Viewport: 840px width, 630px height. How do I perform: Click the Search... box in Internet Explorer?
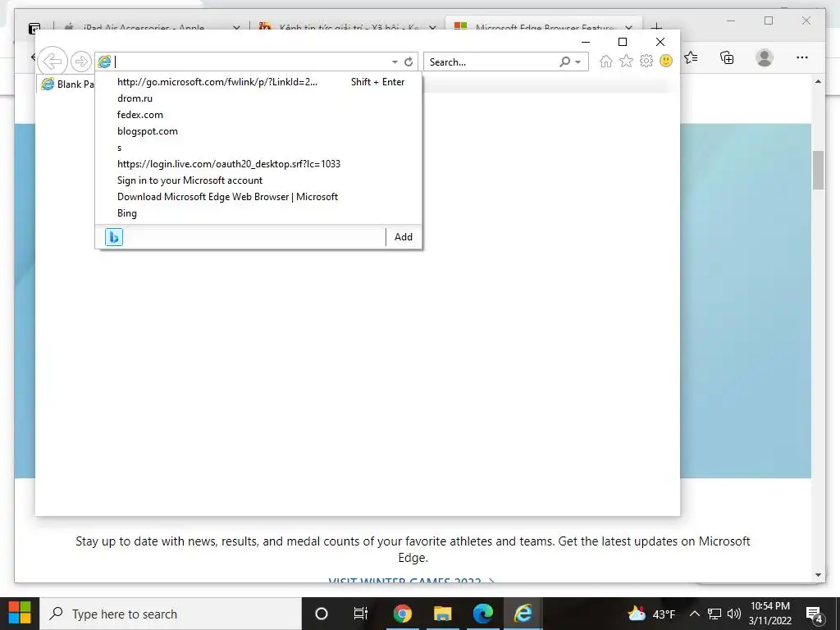pyautogui.click(x=492, y=62)
